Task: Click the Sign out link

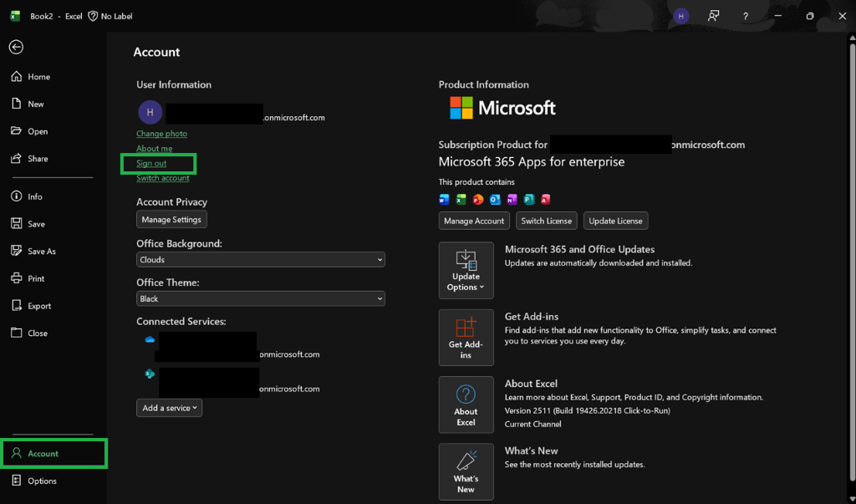Action: pos(152,163)
